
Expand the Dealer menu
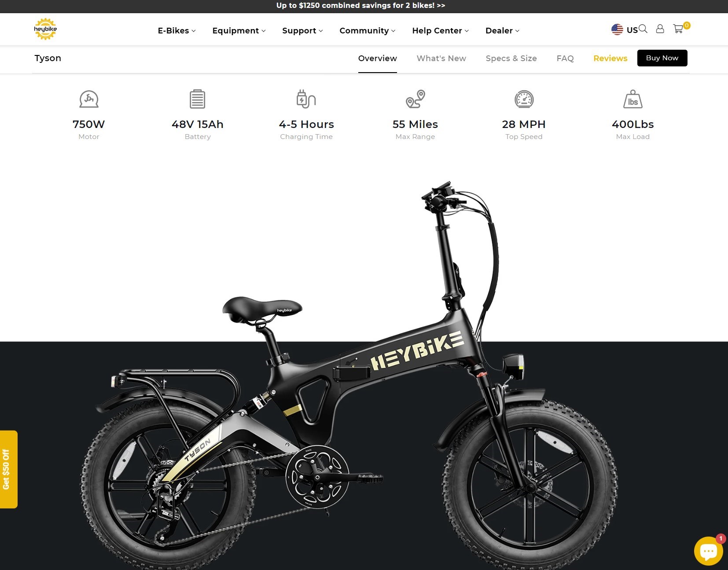pyautogui.click(x=503, y=30)
